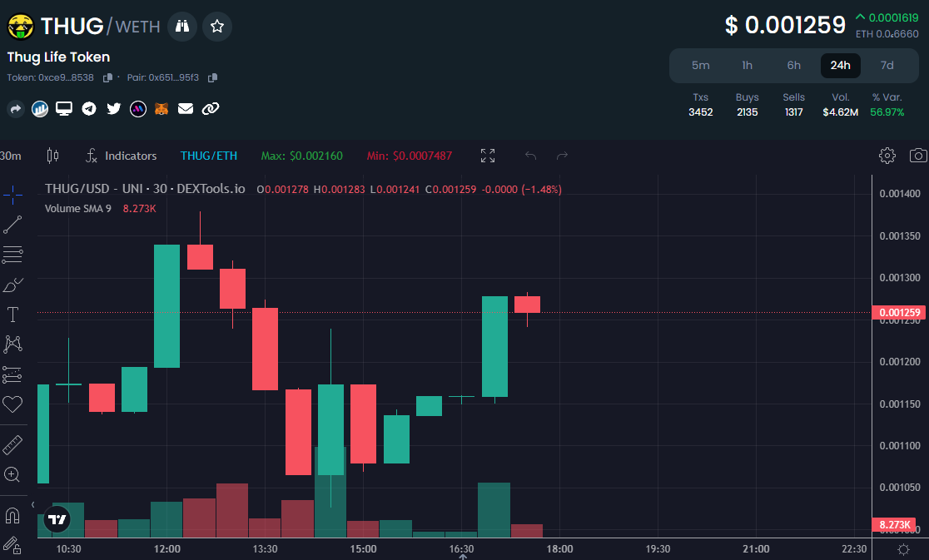The image size is (929, 560).
Task: Select the crosshair cursor tool
Action: pos(12,195)
